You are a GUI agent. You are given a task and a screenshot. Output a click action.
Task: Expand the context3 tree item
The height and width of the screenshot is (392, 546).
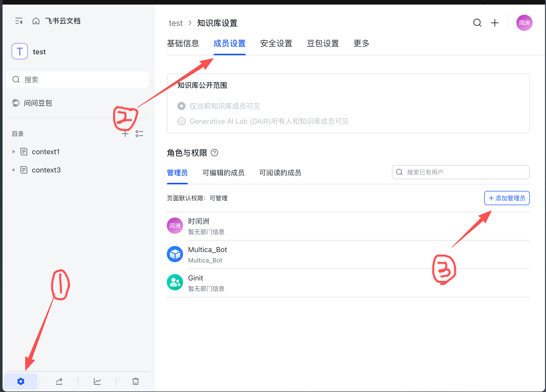click(x=14, y=170)
